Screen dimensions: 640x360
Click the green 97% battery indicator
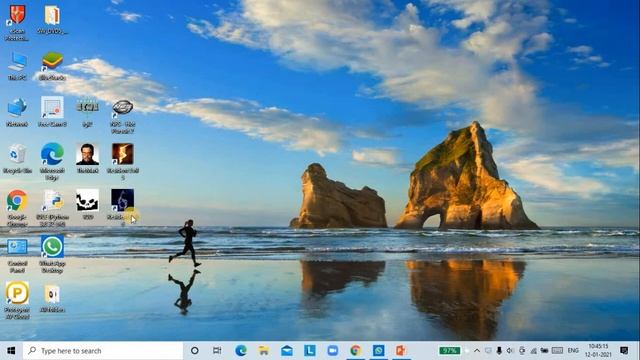click(x=449, y=351)
